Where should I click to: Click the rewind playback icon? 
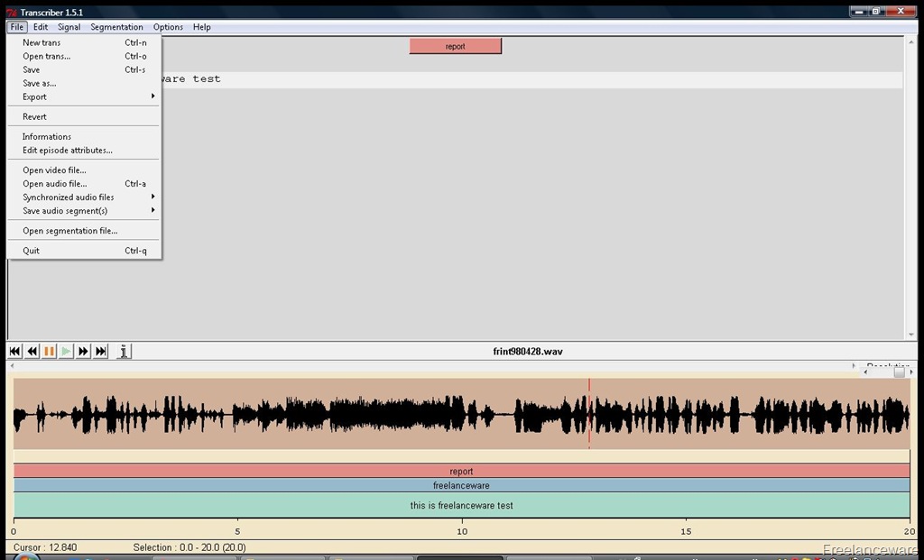click(x=32, y=352)
